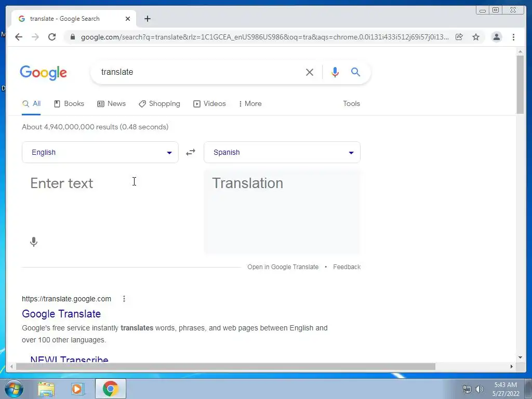Viewport: 532px width, 399px height.
Task: Switch to the News tab
Action: [111, 103]
